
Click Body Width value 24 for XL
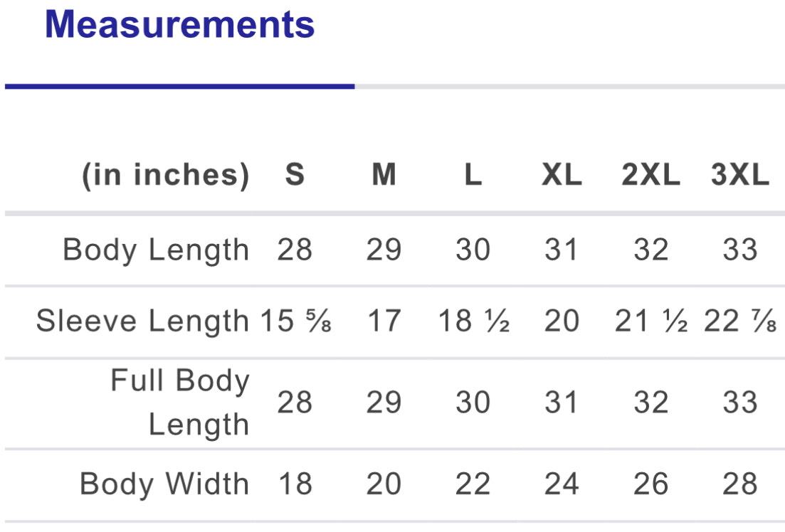[x=562, y=484]
